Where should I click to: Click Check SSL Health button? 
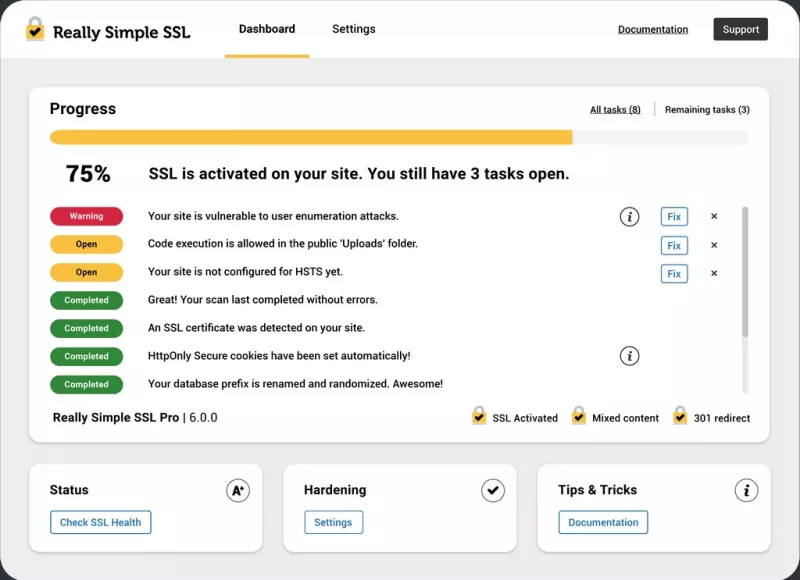tap(101, 522)
